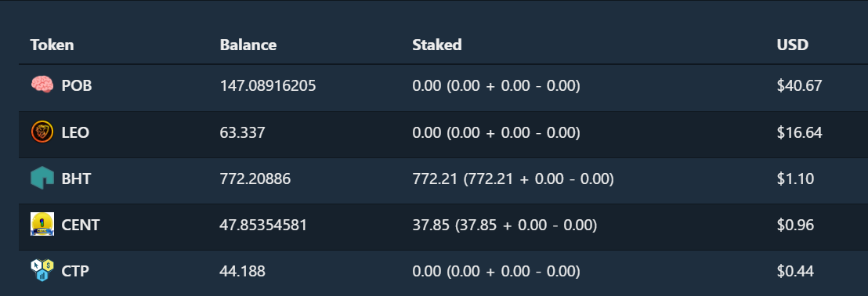Open the CTP token name
The height and width of the screenshot is (296, 868).
75,272
